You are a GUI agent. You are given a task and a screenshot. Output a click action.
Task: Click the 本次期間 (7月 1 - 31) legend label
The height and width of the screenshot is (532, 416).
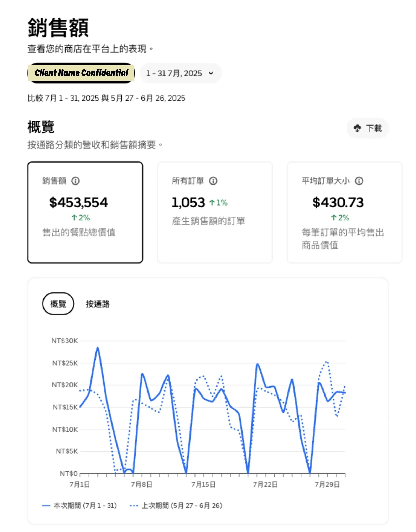[85, 506]
